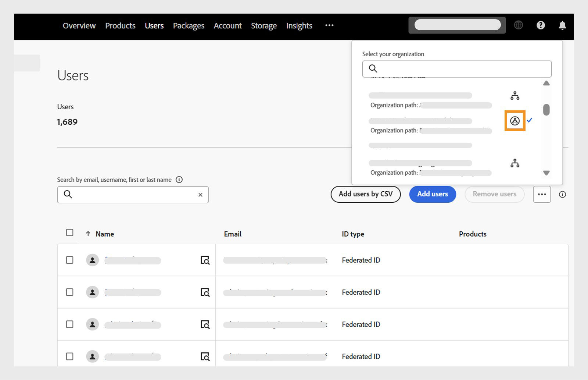Click the organization list scrollbar thumb
Viewport: 588px width, 380px height.
546,110
